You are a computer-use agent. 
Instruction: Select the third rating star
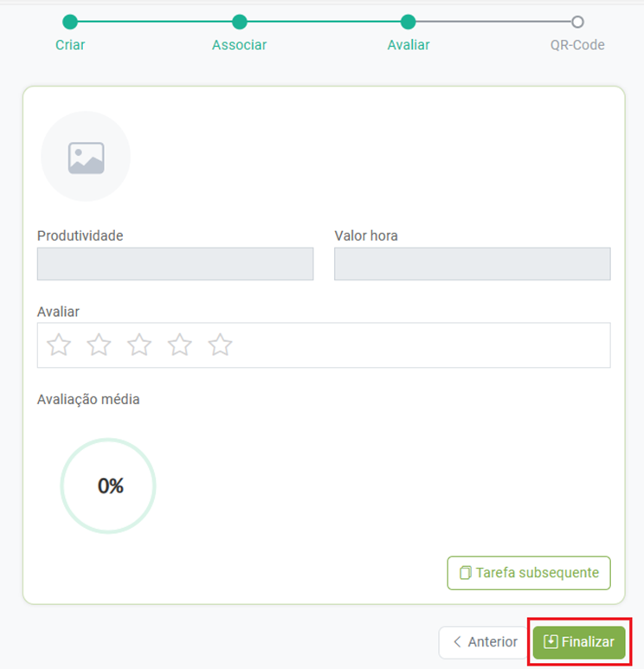[139, 345]
